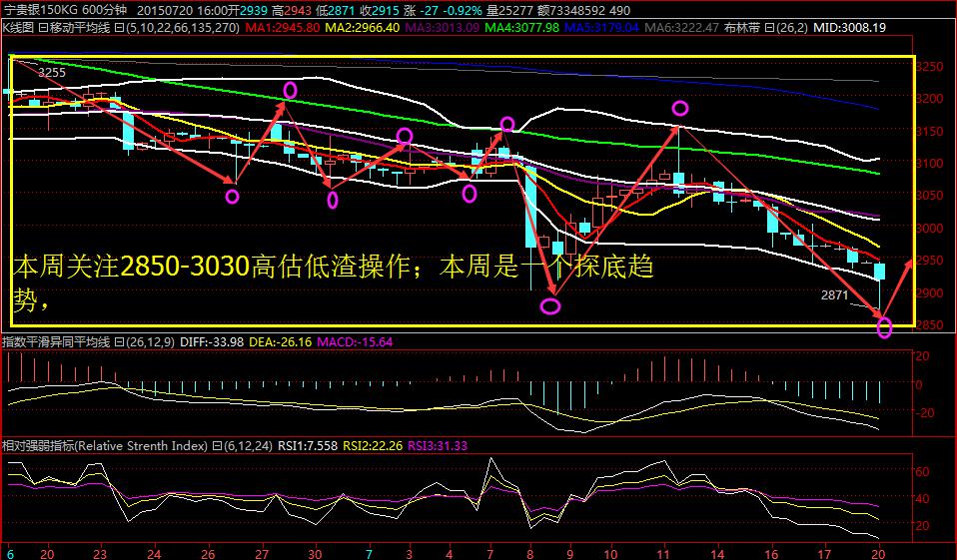957x560 pixels.
Task: Click the 3255 high price label
Action: (x=52, y=73)
